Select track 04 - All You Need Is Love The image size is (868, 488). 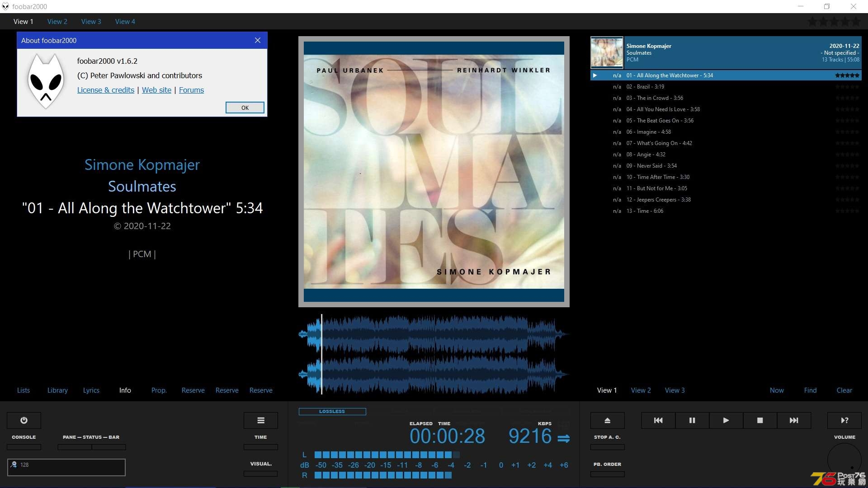point(726,109)
